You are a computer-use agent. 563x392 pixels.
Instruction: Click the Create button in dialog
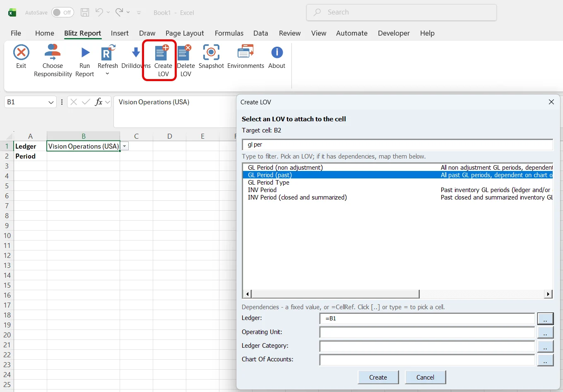coord(378,377)
